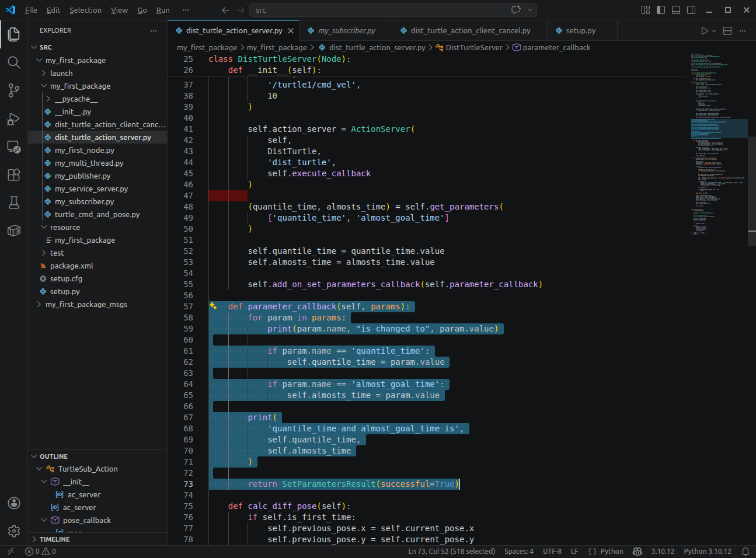Collapse TurtleSub_Action in outline
The height and width of the screenshot is (558, 756).
point(39,469)
